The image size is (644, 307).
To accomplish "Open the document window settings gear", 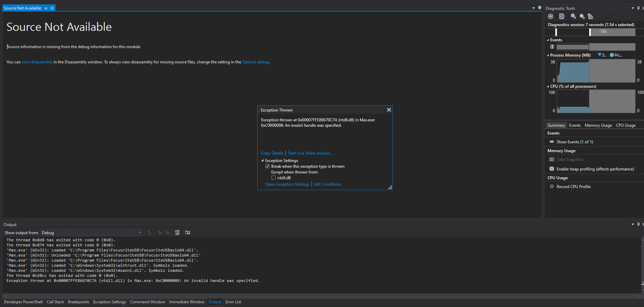I will [540, 7].
